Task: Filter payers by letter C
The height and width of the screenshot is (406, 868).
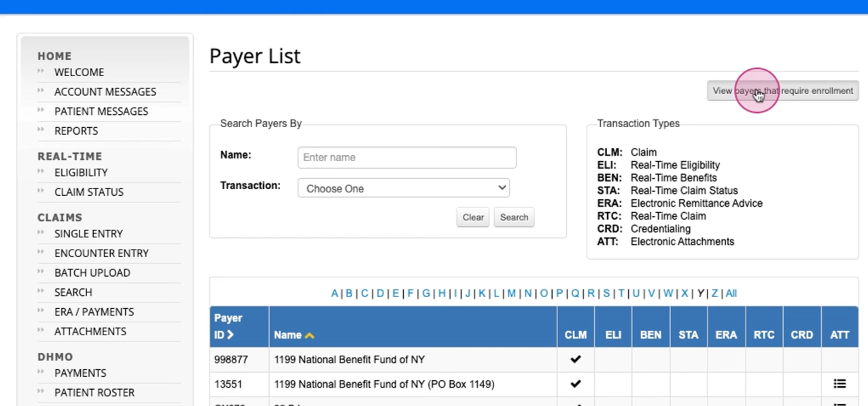Action: [x=364, y=294]
